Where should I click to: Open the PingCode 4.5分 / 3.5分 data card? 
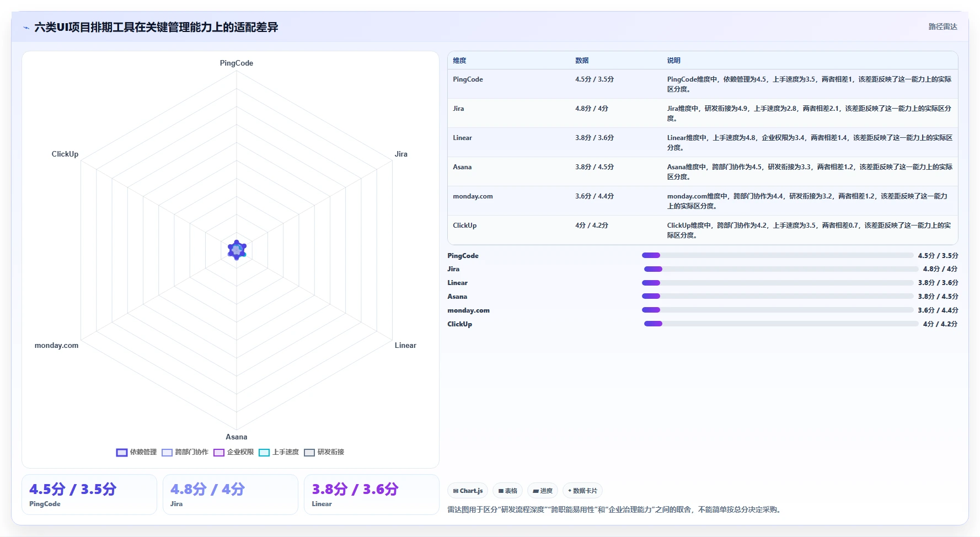tap(89, 495)
